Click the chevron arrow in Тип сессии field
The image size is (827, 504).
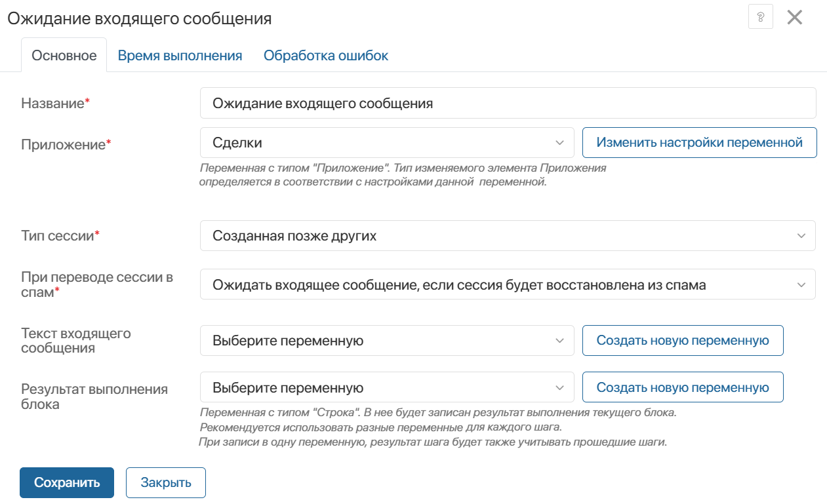(x=801, y=236)
